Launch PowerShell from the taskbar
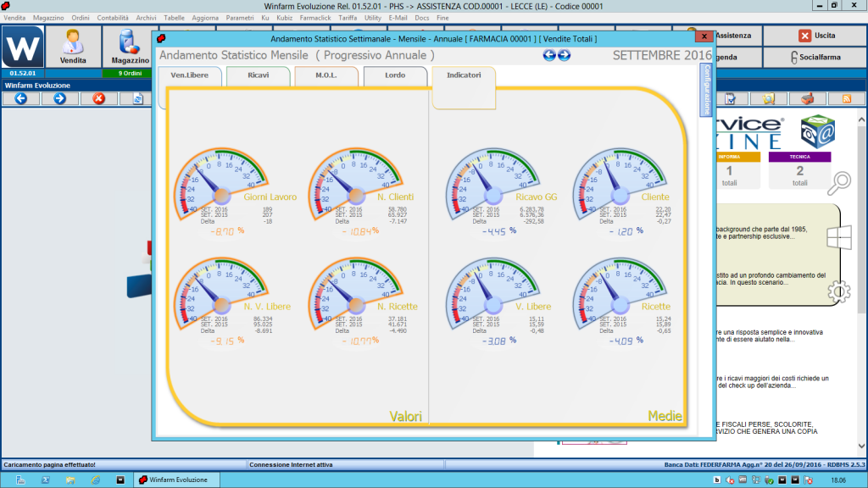Screen dimensions: 868x488 [46, 480]
